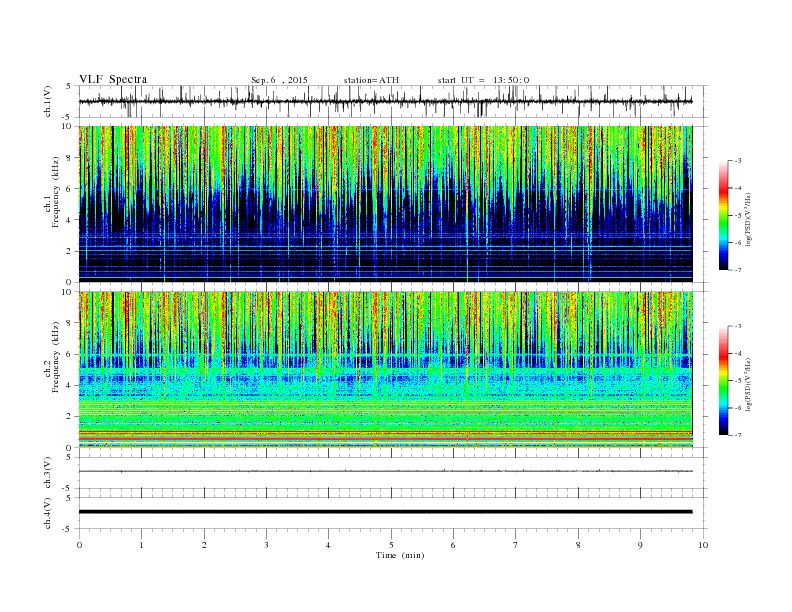Click the ch.2 spectrogram color bar
This screenshot has height=612, width=792.
click(723, 380)
